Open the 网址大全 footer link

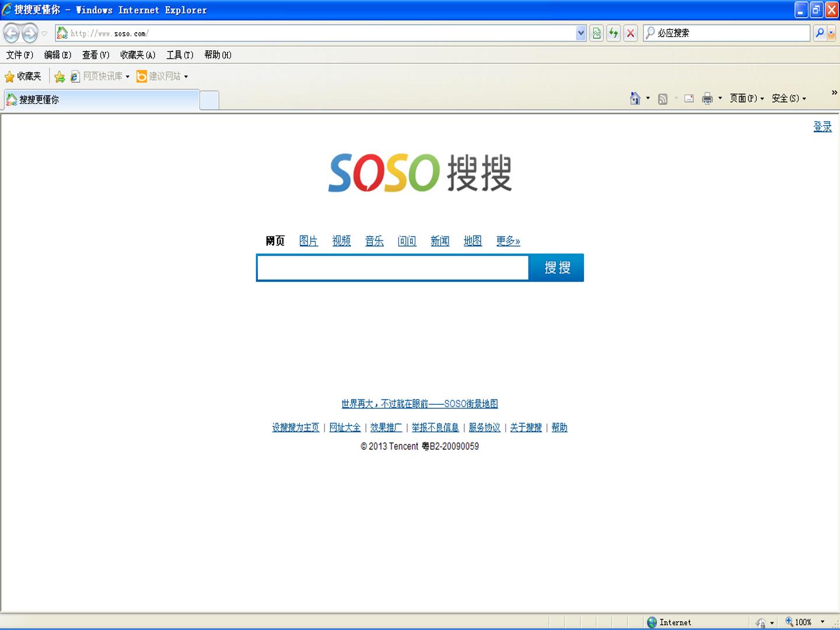click(x=345, y=428)
